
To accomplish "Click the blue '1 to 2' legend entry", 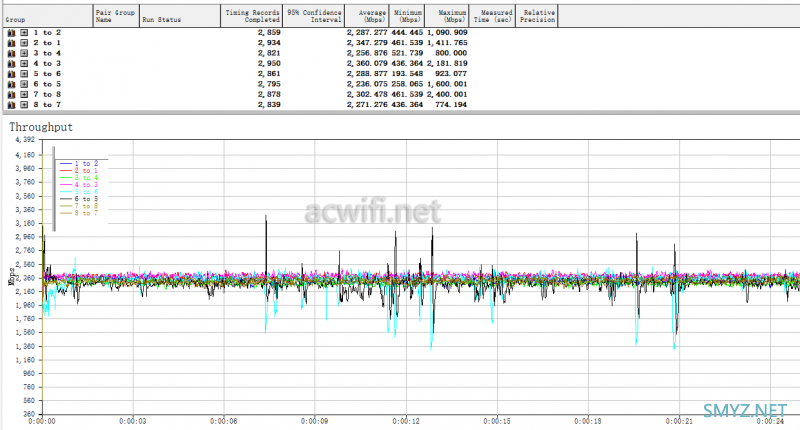I will tap(79, 164).
